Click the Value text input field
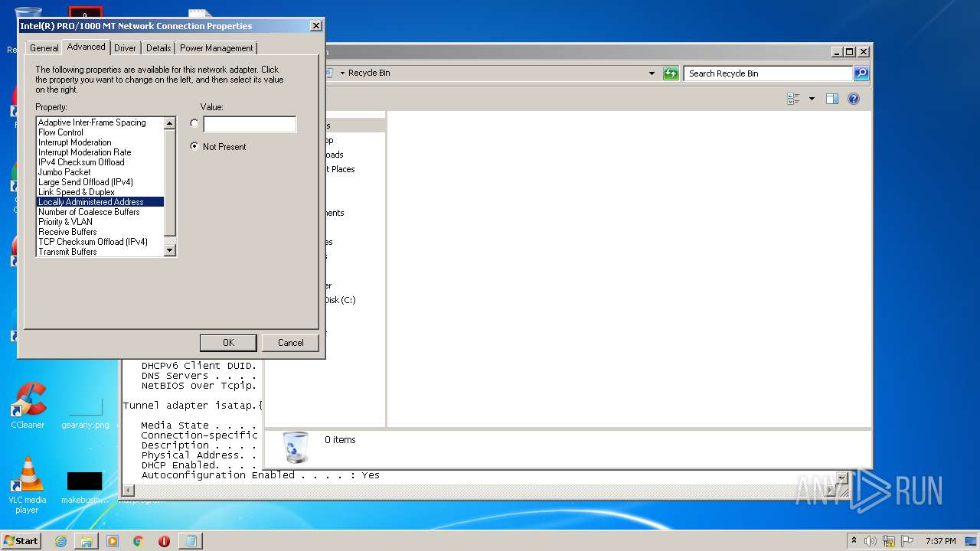The image size is (980, 551). tap(250, 124)
